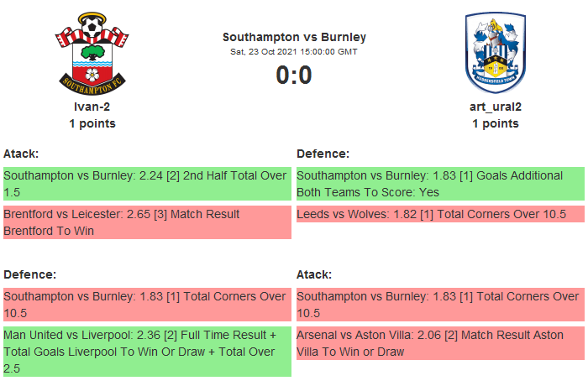Image resolution: width=588 pixels, height=386 pixels.
Task: Select the Leeds vs Wolves corners bet
Action: click(440, 215)
